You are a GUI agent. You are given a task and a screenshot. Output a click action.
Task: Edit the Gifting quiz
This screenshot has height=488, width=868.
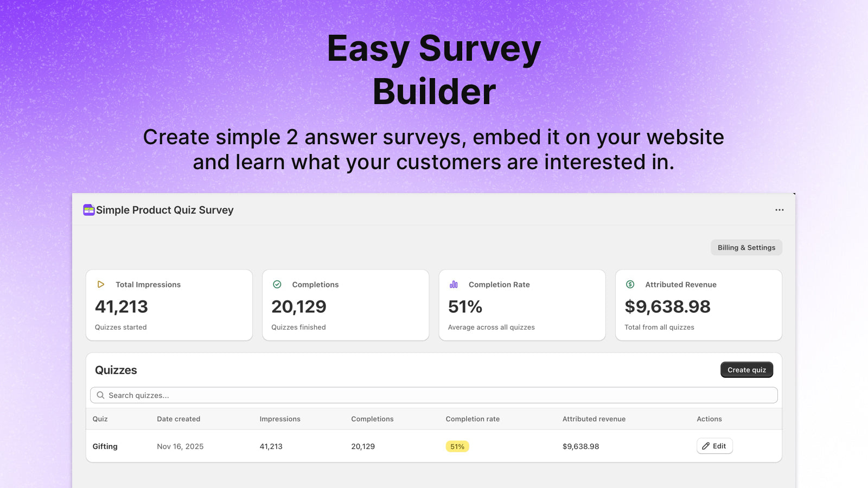[714, 446]
